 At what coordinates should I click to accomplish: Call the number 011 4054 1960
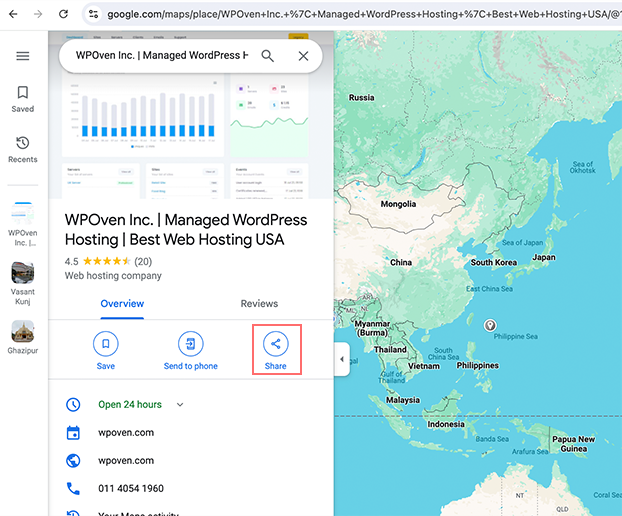pos(131,489)
